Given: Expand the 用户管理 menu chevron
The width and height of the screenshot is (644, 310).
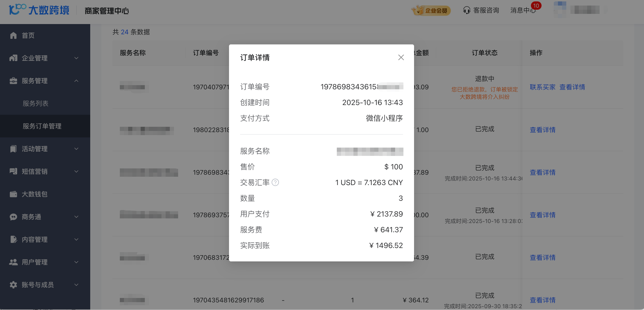Looking at the screenshot, I should [77, 262].
